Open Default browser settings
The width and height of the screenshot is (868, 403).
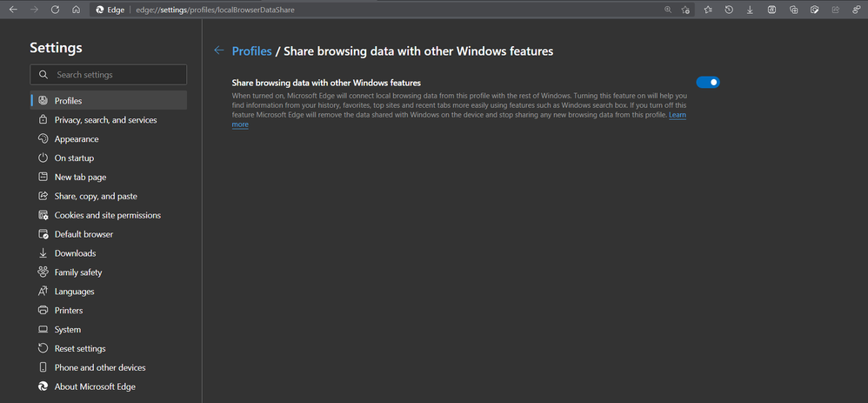tap(109, 234)
